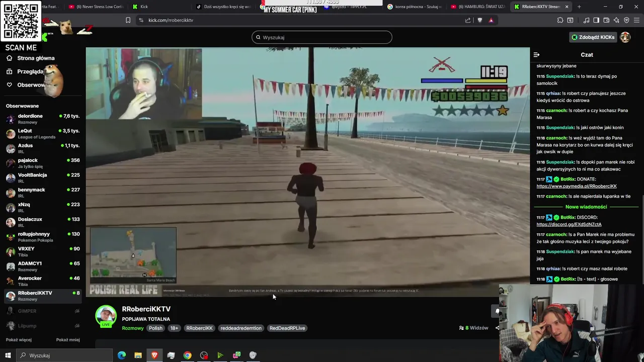Open VooltBanicja channel in followed list
The image size is (644, 362).
pos(43,178)
